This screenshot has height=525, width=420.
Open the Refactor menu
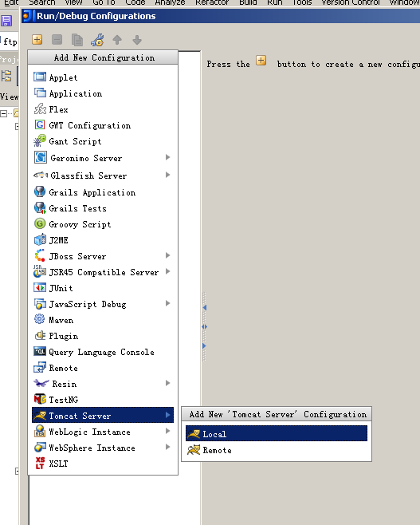coord(212,2)
